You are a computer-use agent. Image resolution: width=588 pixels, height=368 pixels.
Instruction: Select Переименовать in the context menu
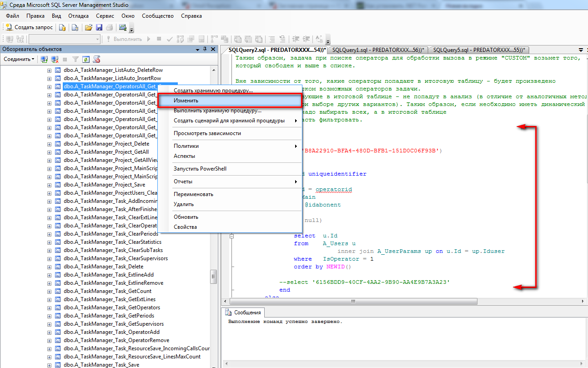(x=193, y=194)
